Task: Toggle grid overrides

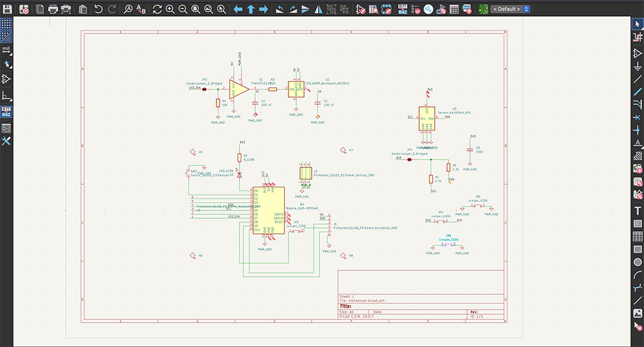Action: pyautogui.click(x=6, y=37)
